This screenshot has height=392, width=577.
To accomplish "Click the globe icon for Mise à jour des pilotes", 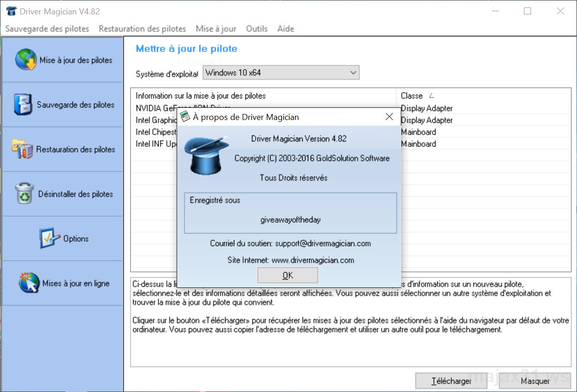I will 26,60.
